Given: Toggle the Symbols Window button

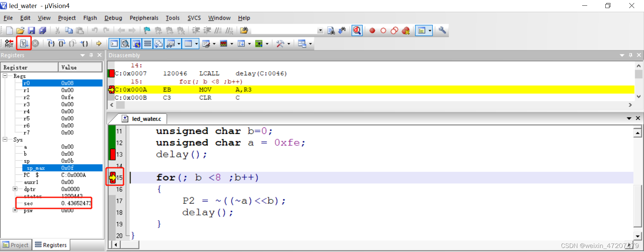Looking at the screenshot, I should 136,43.
